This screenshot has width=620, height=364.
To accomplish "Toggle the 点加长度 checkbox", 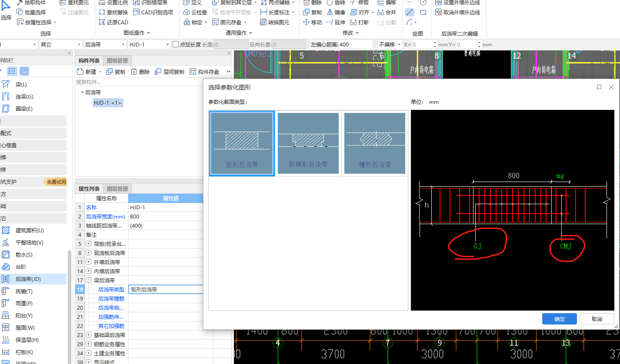I will tap(176, 44).
